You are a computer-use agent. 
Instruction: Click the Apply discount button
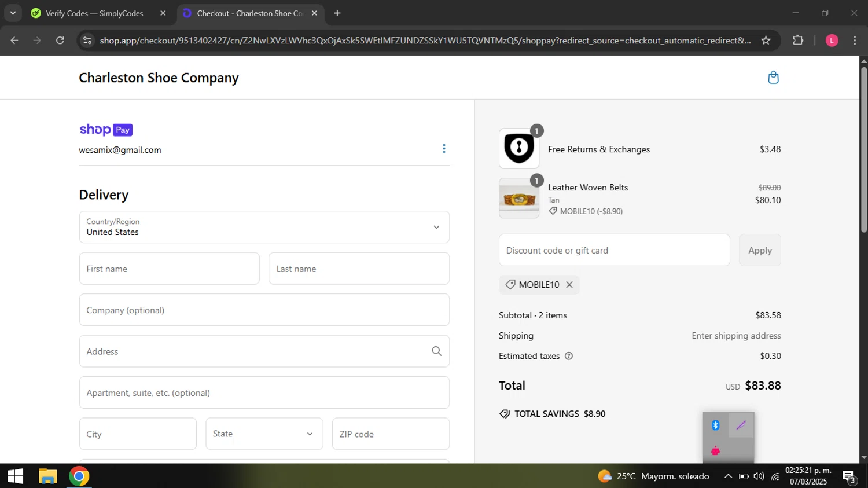760,250
